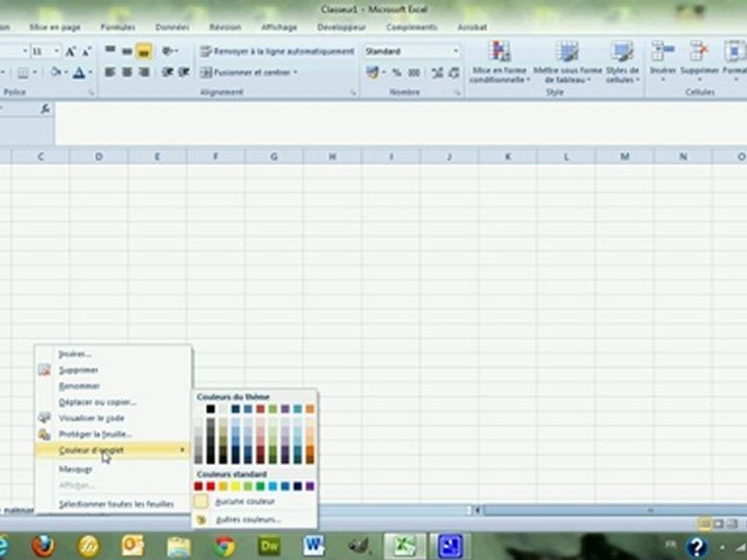This screenshot has width=747, height=560.
Task: Choose Insérer... in the context menu
Action: point(113,354)
